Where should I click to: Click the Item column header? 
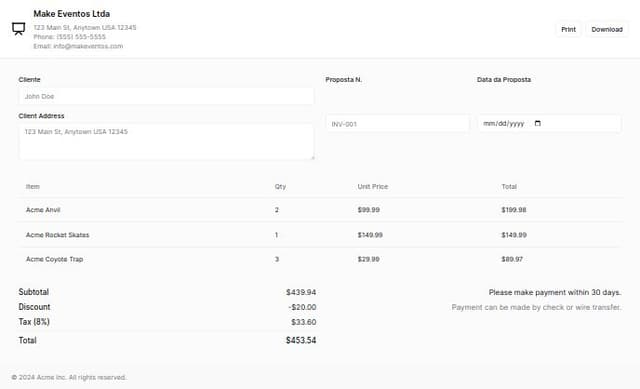(x=33, y=187)
